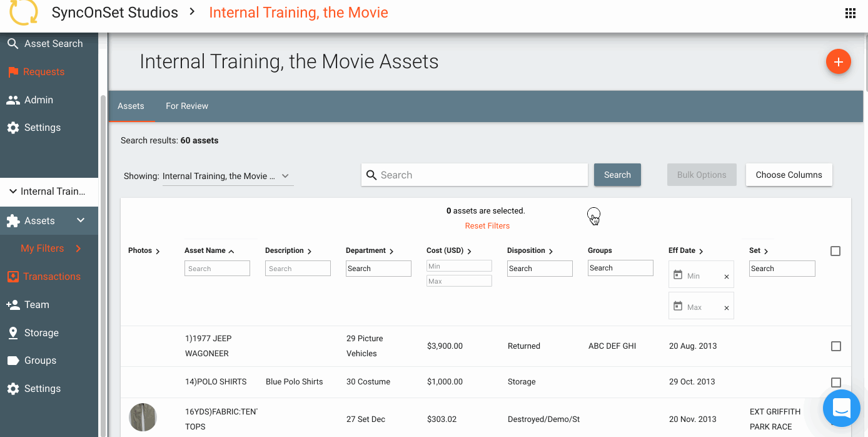This screenshot has height=437, width=868.
Task: Click the Bulk Options button
Action: point(702,175)
